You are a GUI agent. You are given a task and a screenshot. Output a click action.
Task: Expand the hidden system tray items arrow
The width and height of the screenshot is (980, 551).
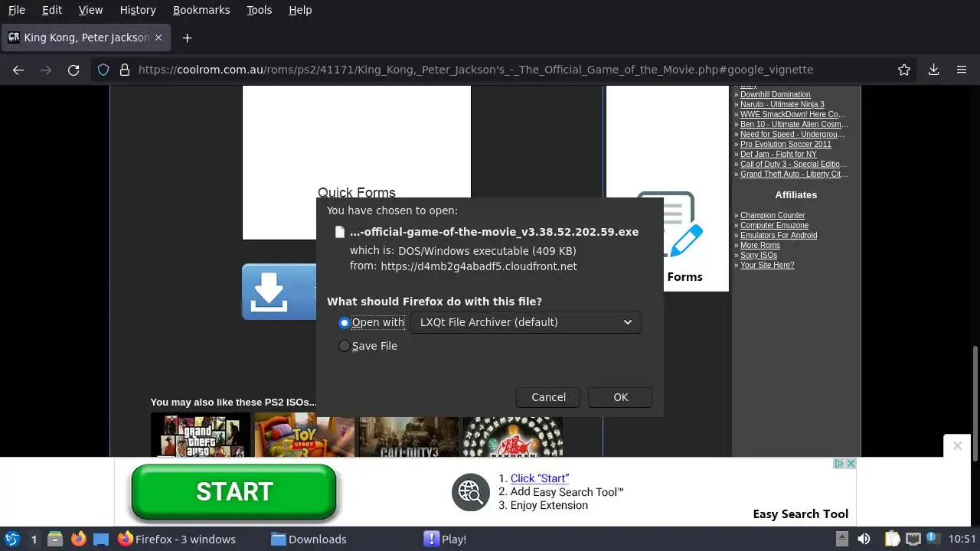841,539
